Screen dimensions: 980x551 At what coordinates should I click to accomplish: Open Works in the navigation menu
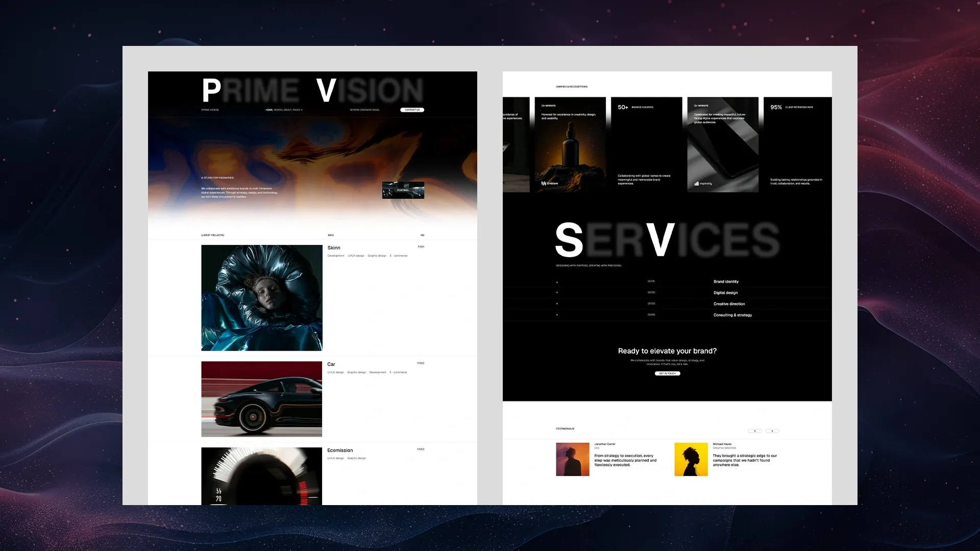278,110
